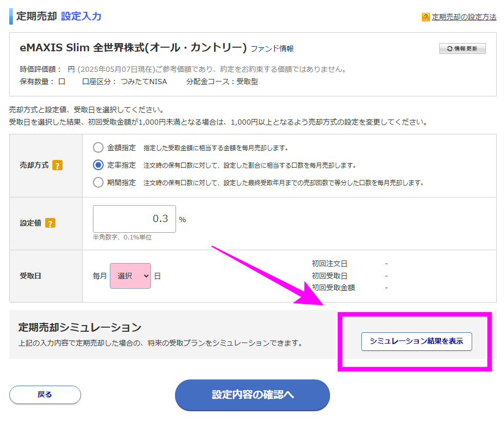Click the 定期売却 設定入力 page title
Viewport: 504px width, 422px height.
[59, 16]
